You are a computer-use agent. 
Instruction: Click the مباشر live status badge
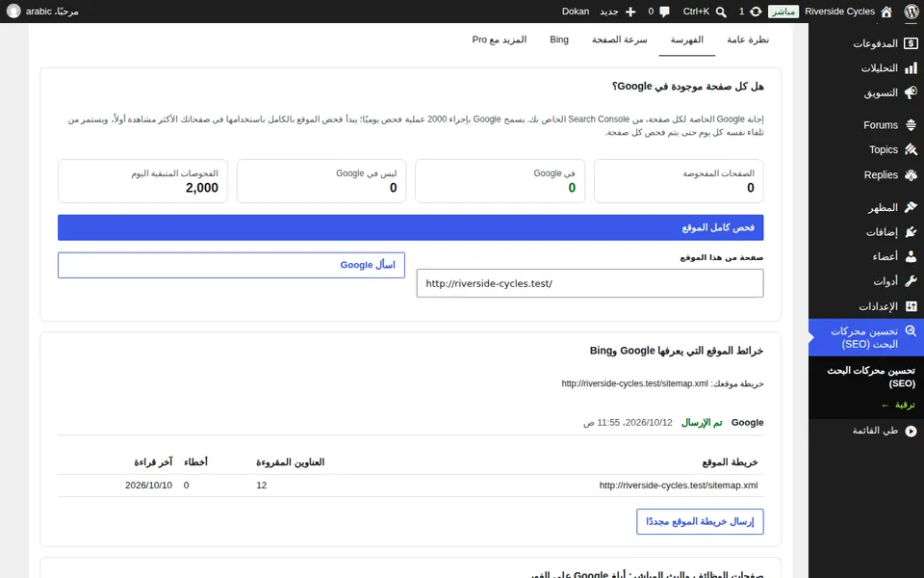[783, 12]
